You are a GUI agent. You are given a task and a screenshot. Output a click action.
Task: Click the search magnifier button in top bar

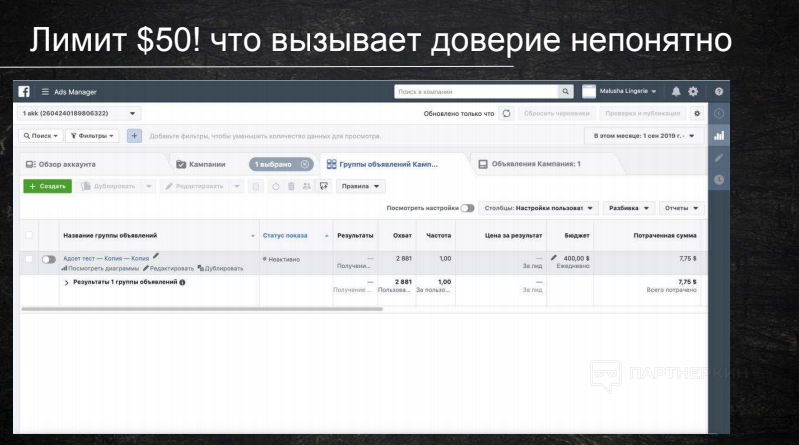pos(565,92)
